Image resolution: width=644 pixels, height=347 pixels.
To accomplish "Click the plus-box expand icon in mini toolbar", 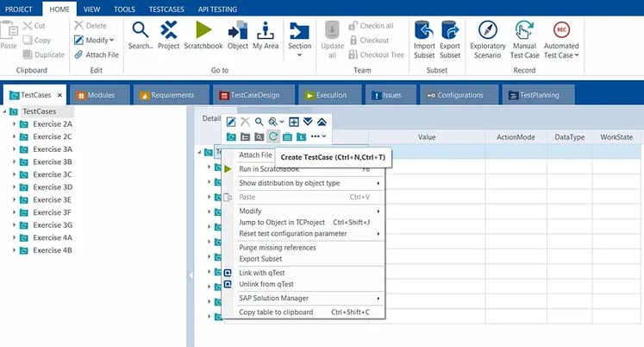I will tap(294, 122).
